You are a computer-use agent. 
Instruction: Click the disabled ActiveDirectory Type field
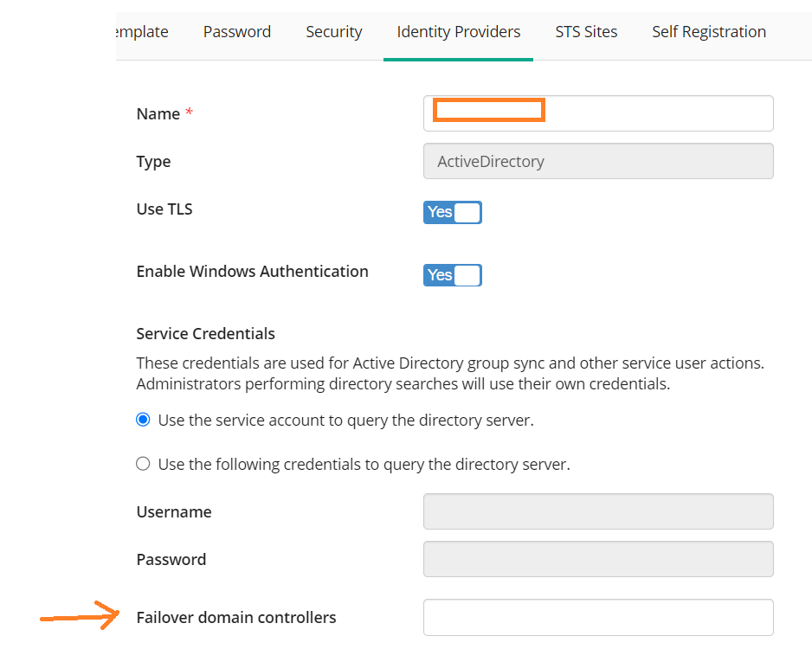(598, 161)
